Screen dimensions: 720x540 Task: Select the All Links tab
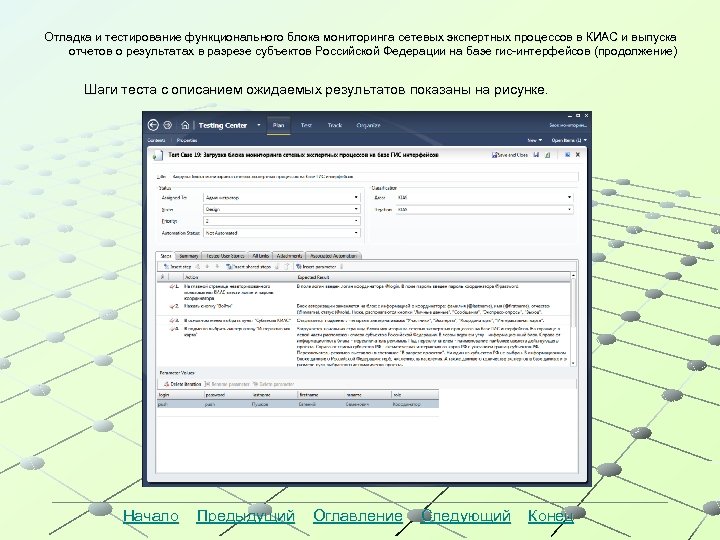click(x=260, y=256)
